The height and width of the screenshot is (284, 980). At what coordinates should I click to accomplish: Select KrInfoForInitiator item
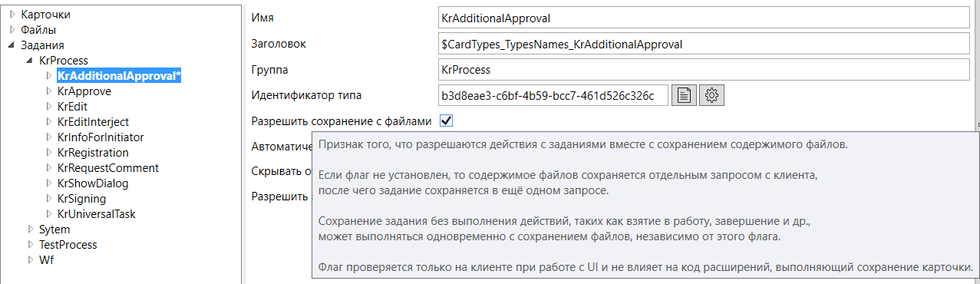coord(101,137)
